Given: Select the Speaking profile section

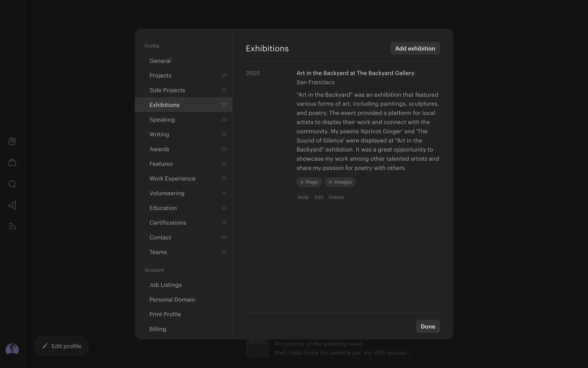Looking at the screenshot, I should click(162, 120).
